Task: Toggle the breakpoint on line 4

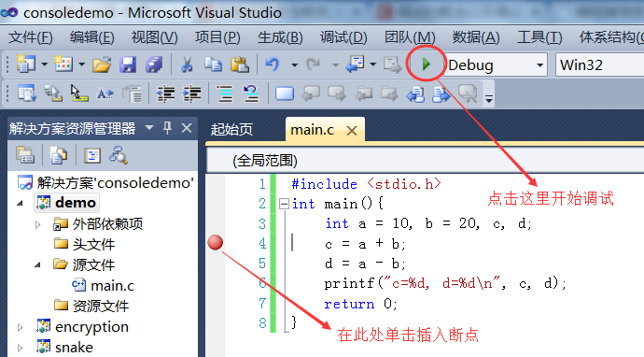Action: pos(216,243)
